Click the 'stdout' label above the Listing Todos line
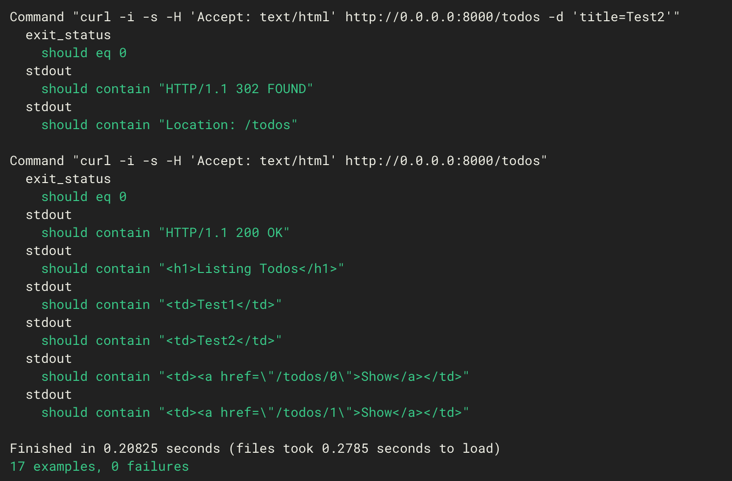This screenshot has height=481, width=732. 48,251
